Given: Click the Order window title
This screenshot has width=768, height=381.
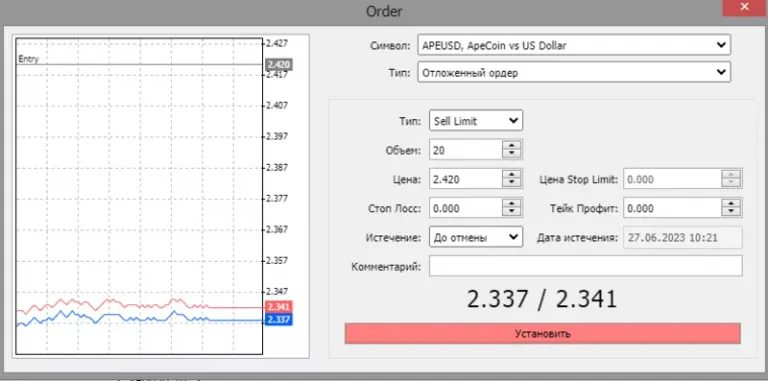Looking at the screenshot, I should [x=384, y=11].
